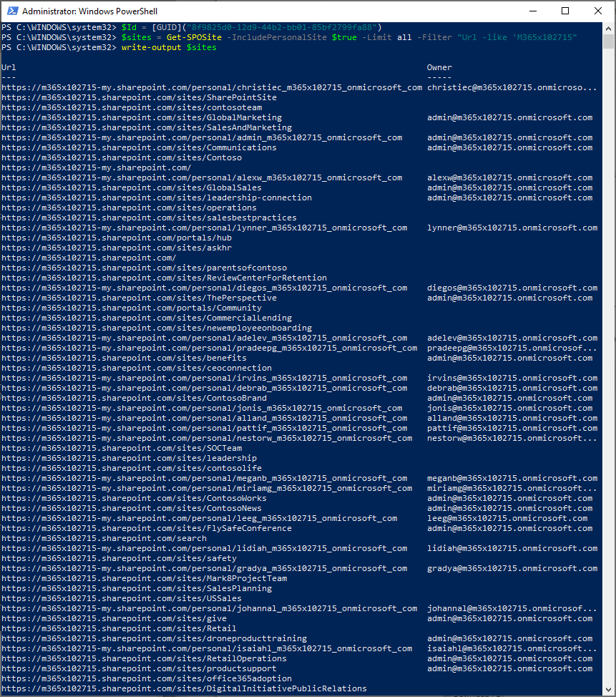Select the sites/DigitalInitiativePublicRelations URL
This screenshot has height=697, width=616.
(185, 688)
